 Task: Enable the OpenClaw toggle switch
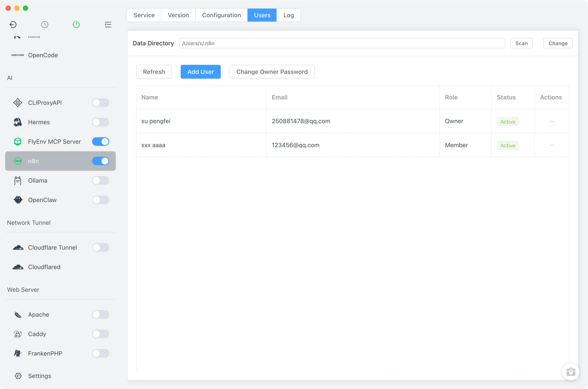coord(100,200)
